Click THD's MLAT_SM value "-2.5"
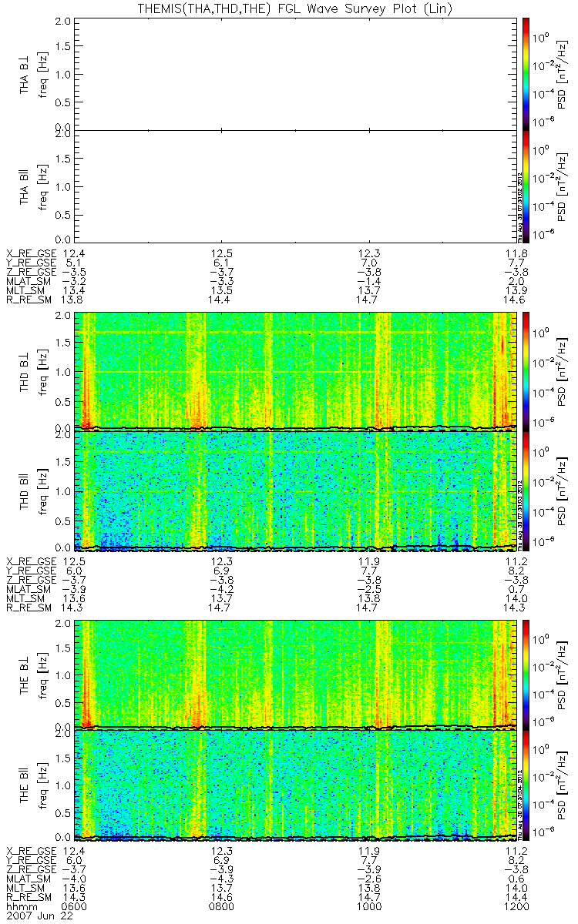The image size is (578, 924). (371, 589)
